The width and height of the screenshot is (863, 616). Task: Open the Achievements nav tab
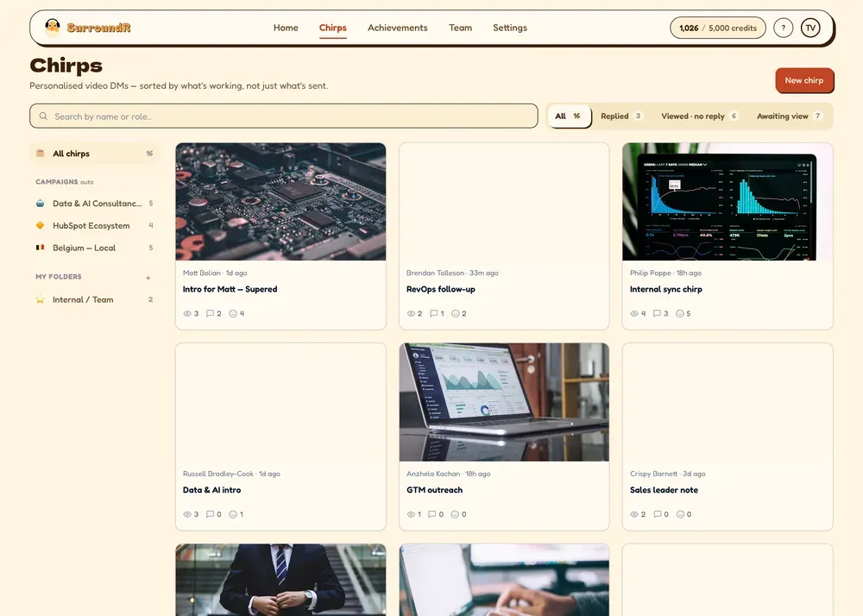point(397,28)
